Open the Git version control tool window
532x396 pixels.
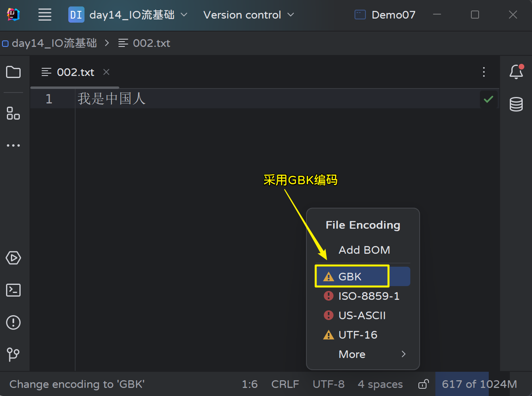pyautogui.click(x=13, y=354)
